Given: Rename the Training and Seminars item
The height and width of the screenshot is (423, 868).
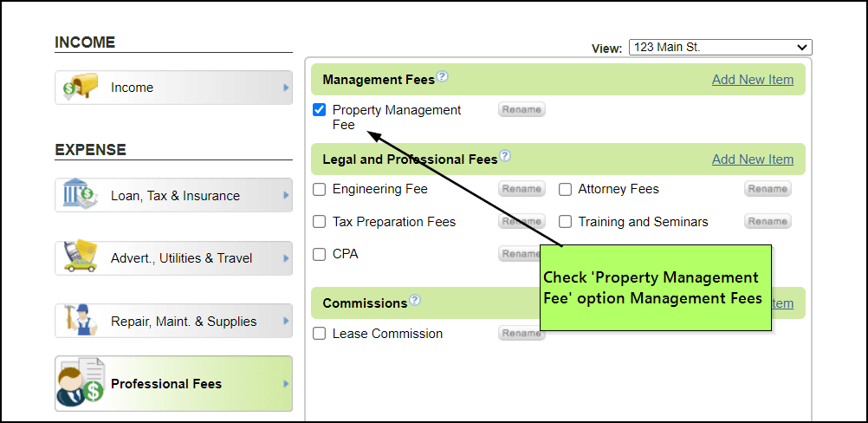Looking at the screenshot, I should (x=768, y=222).
